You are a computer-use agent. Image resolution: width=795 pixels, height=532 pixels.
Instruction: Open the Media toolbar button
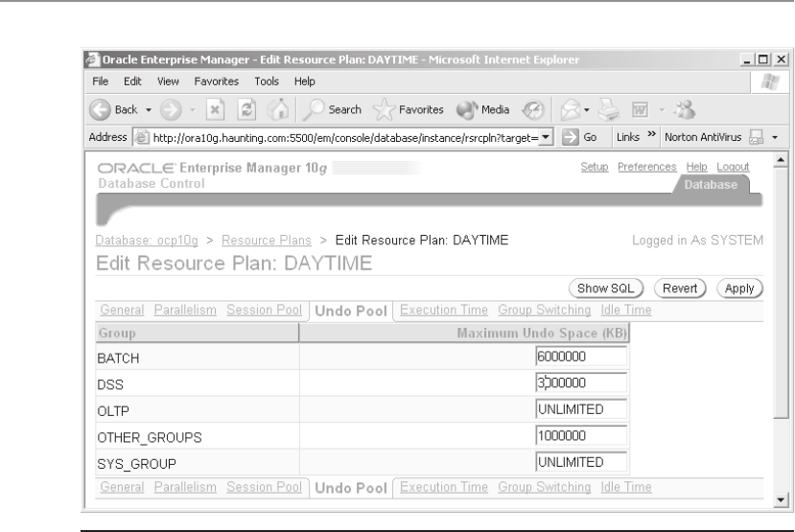(x=482, y=110)
